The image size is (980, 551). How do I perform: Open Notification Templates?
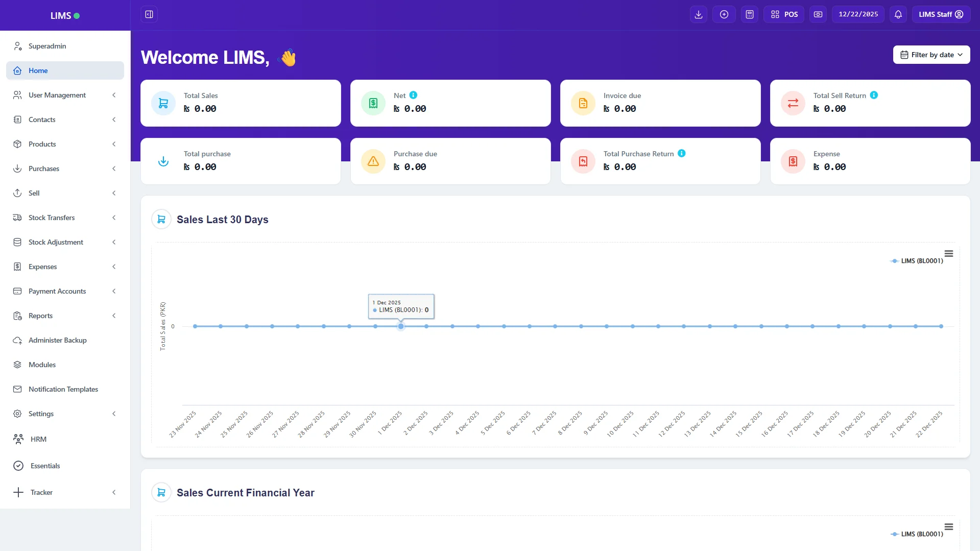click(65, 389)
